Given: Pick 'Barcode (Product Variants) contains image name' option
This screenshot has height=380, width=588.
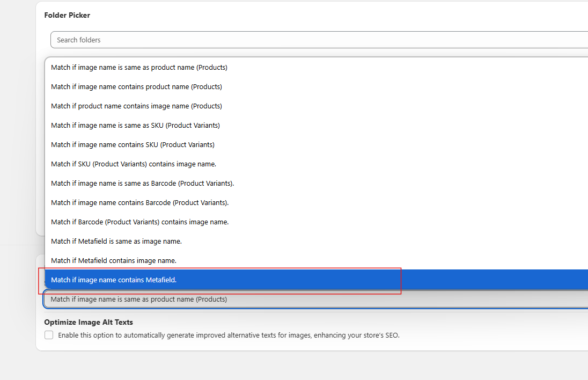Looking at the screenshot, I should tap(139, 222).
